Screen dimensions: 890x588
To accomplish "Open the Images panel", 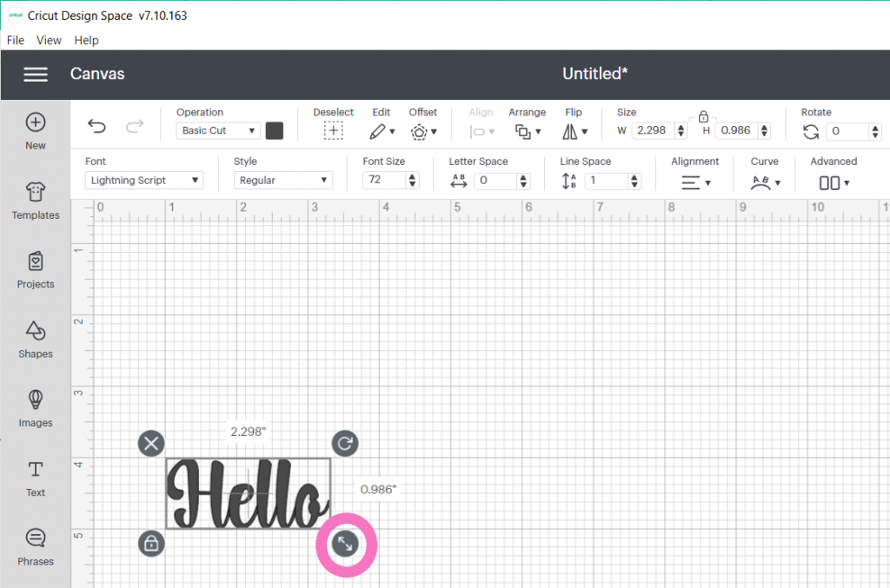I will click(35, 409).
